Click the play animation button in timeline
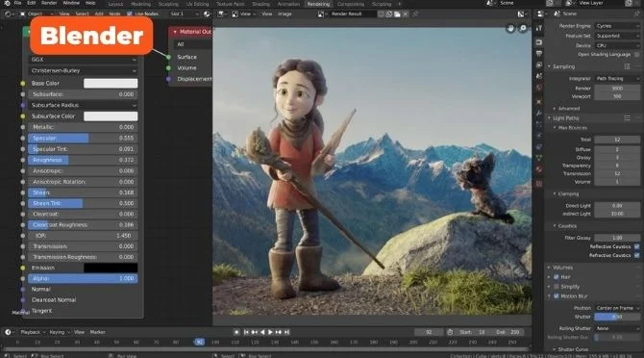 tap(270, 332)
